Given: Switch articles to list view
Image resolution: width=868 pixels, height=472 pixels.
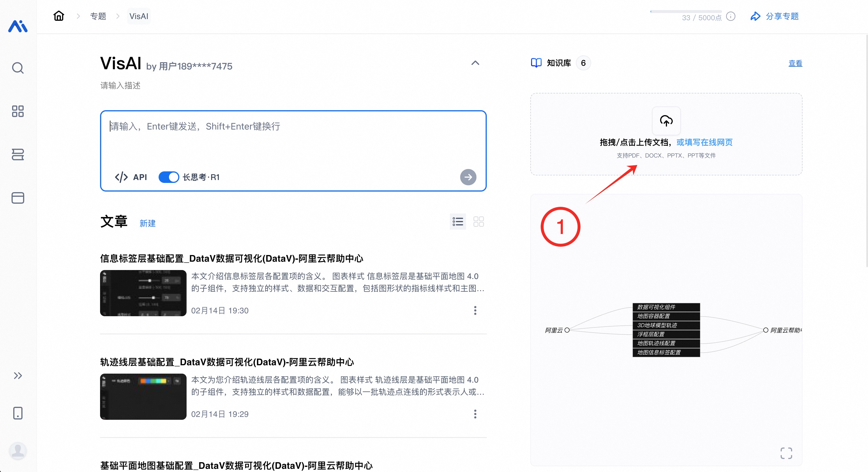Looking at the screenshot, I should coord(458,222).
